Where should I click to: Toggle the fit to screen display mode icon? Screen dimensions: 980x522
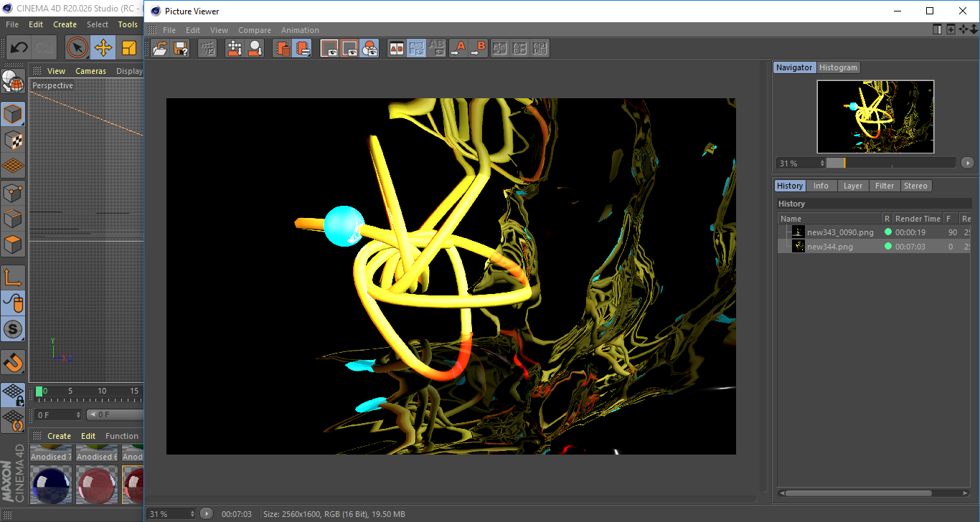(x=349, y=48)
